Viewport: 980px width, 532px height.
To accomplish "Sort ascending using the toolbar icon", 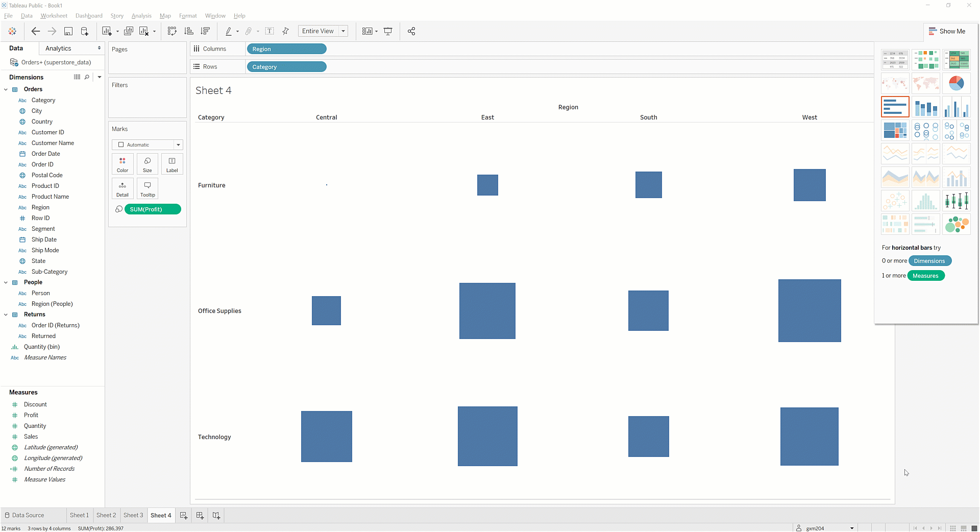I will (189, 31).
